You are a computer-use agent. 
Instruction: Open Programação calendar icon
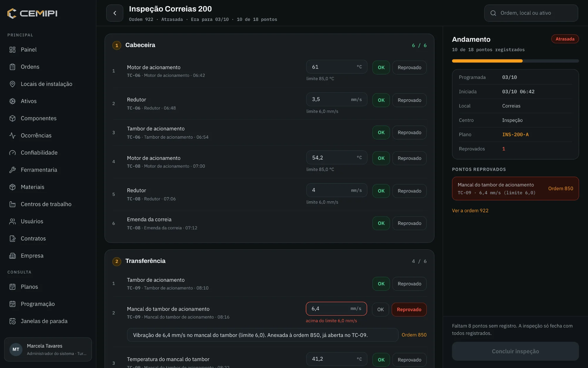[12, 304]
